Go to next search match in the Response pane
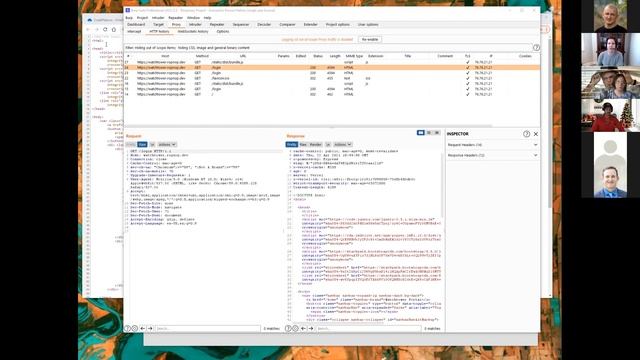This screenshot has width=640, height=360. (311, 328)
